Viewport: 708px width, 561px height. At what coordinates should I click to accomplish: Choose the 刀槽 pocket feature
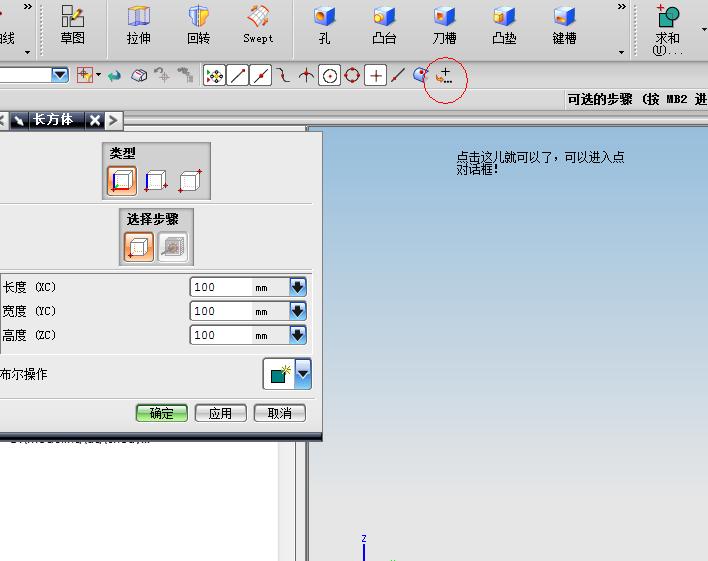(x=444, y=25)
